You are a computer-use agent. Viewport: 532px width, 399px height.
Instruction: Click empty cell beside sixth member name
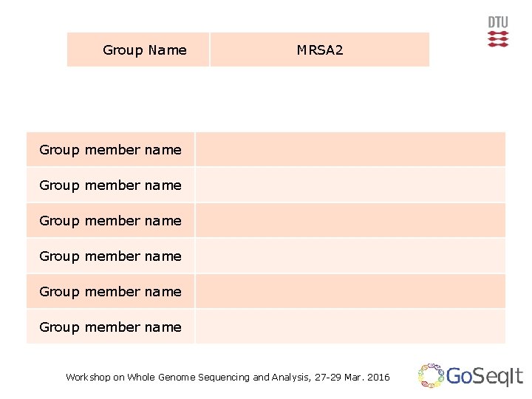click(350, 327)
